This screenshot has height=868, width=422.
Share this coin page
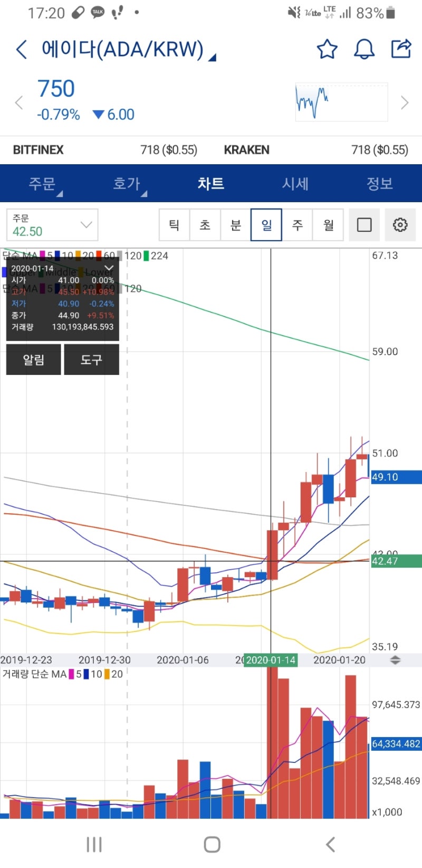(x=401, y=49)
